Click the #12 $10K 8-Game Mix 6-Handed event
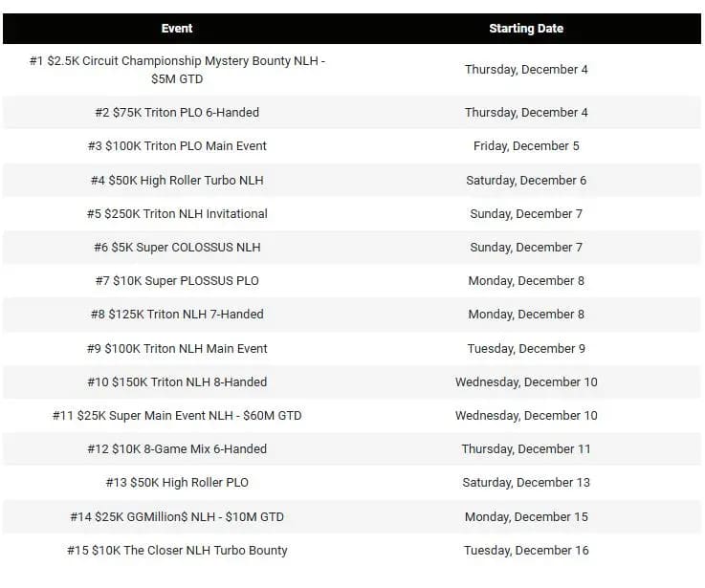705x588 pixels. (x=177, y=449)
